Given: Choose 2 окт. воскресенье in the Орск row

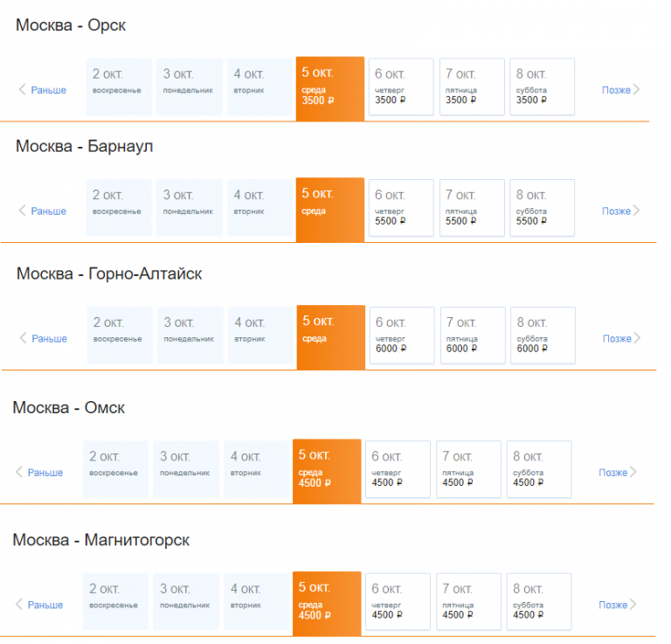Looking at the screenshot, I should click(x=119, y=87).
